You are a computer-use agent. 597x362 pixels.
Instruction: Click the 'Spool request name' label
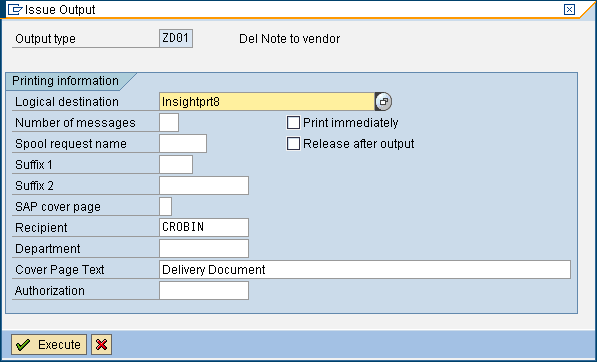(x=71, y=144)
